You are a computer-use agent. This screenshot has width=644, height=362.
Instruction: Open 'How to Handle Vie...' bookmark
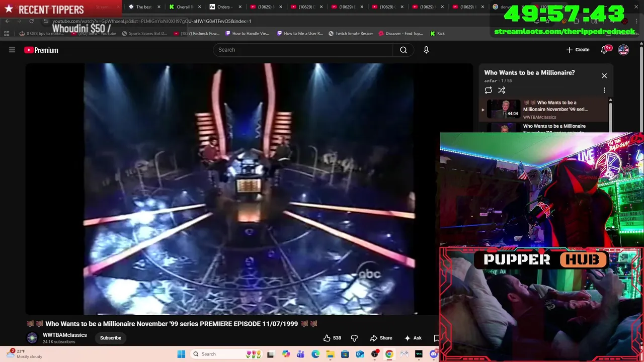tap(248, 33)
